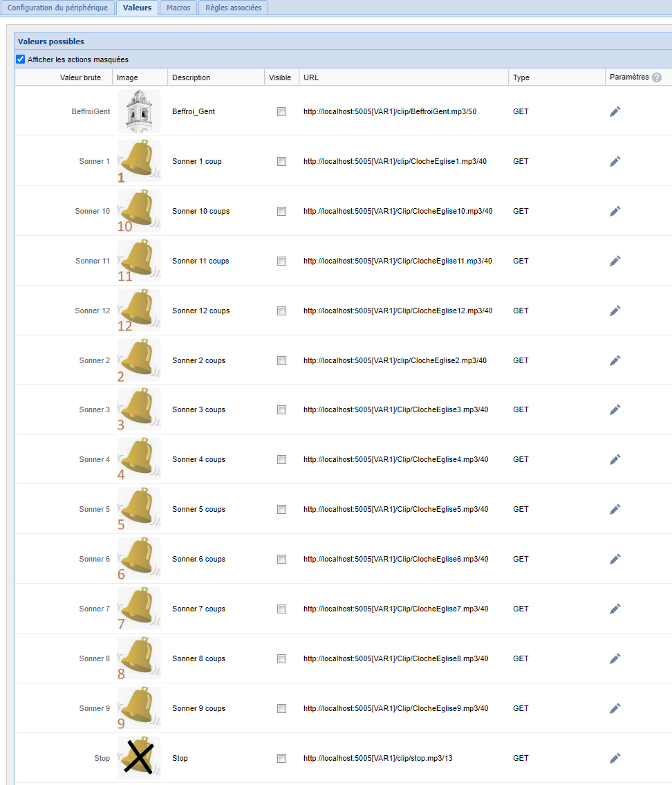Enable Visible checkbox for Sonner 10 coups
Screen dimensions: 672x785
coord(281,211)
